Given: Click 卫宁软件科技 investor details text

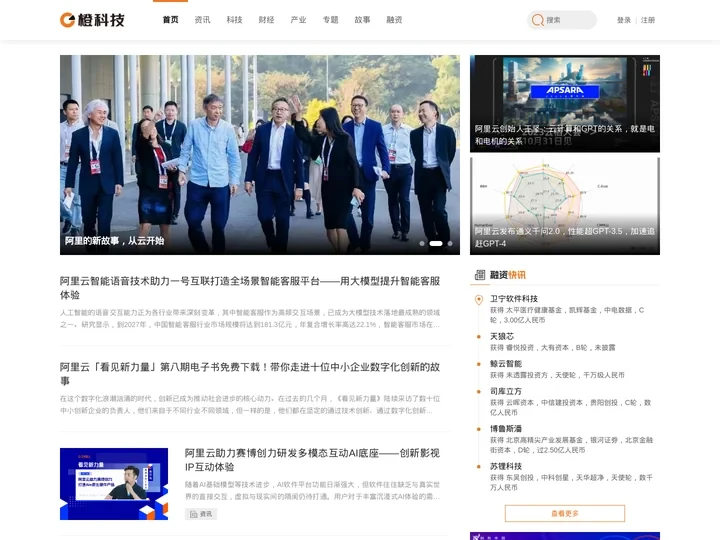Looking at the screenshot, I should (x=567, y=315).
